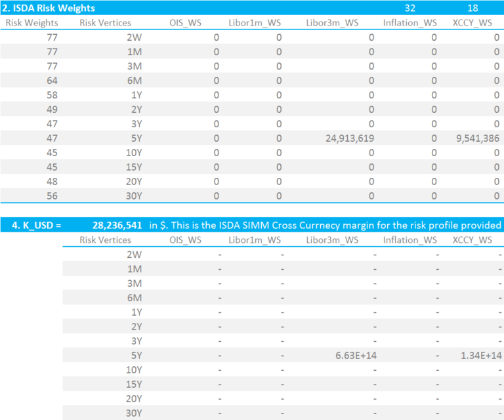Click the 3Y vertex in K_USD table
This screenshot has height=420, width=504.
coord(136,341)
